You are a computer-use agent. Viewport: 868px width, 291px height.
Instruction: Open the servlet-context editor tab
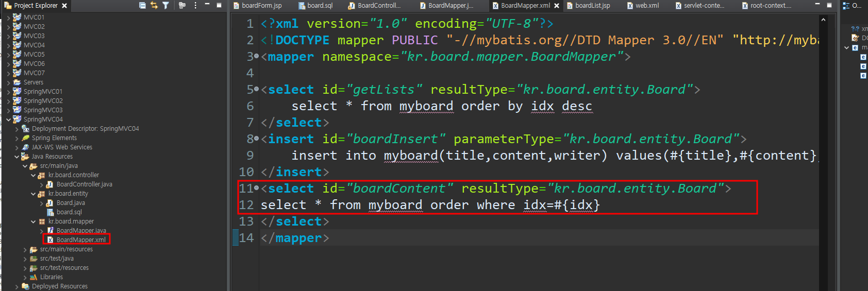click(700, 6)
